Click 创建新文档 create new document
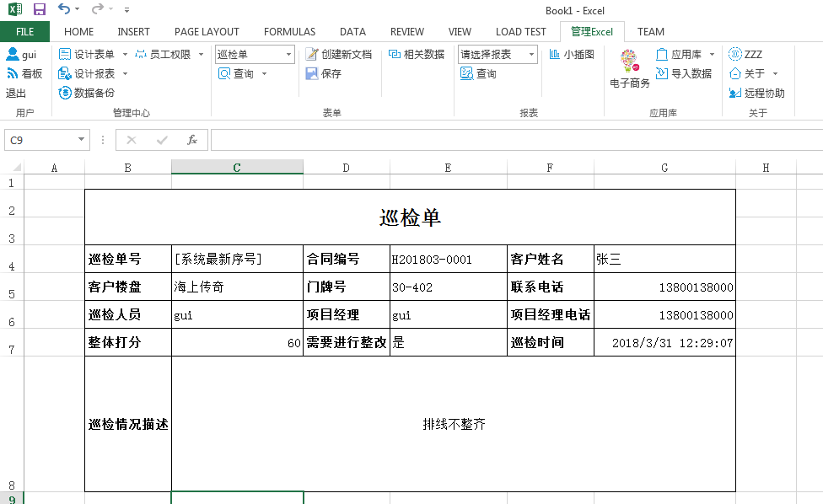This screenshot has width=823, height=504. [339, 54]
